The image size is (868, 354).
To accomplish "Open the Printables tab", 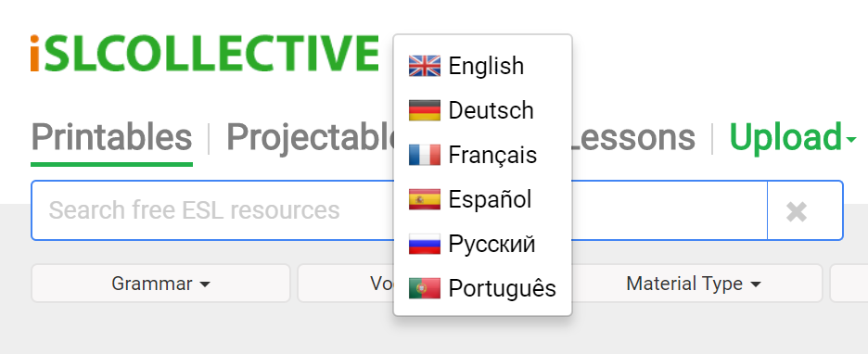I will (x=112, y=138).
